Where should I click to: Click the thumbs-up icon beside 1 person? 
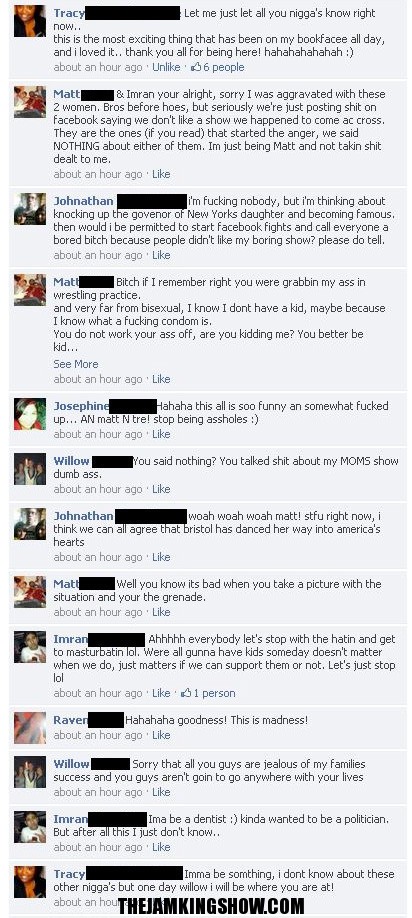click(186, 693)
